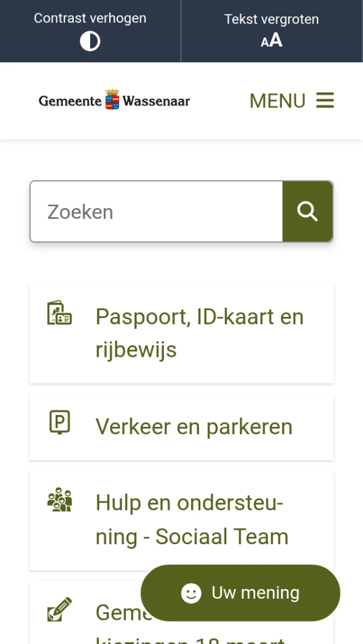
Task: Open Verkeer en parkeren page
Action: [194, 427]
